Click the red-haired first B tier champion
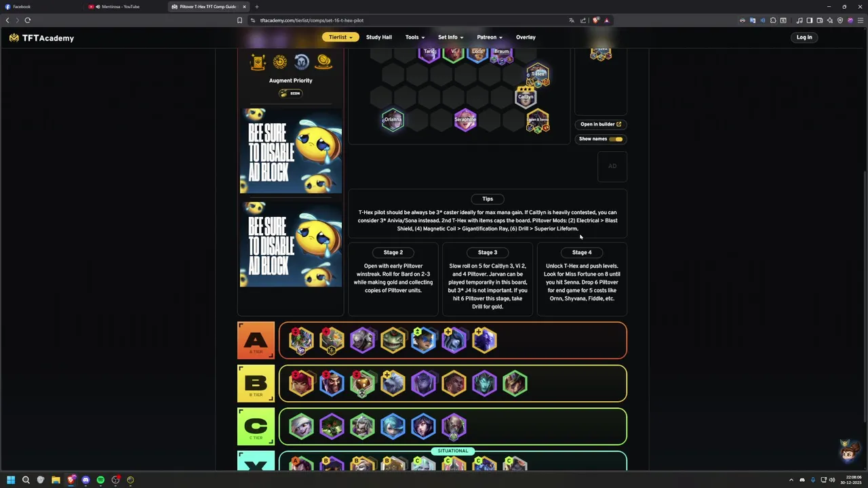868x488 pixels. [301, 384]
